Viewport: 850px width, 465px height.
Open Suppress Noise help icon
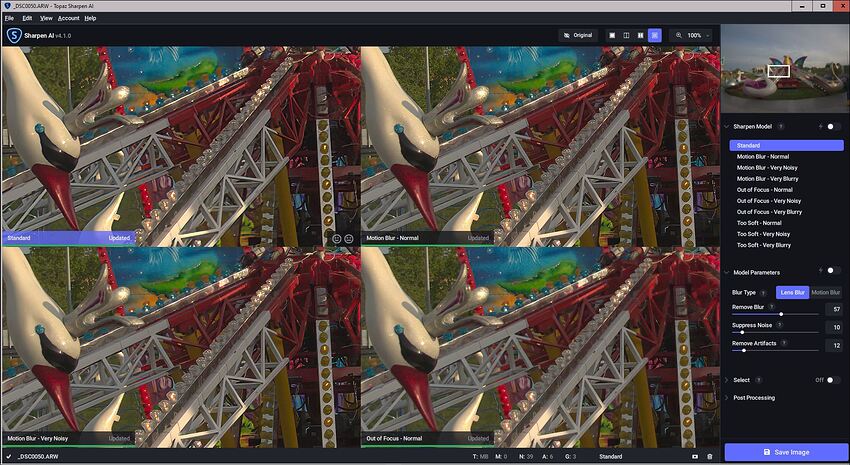[x=780, y=325]
